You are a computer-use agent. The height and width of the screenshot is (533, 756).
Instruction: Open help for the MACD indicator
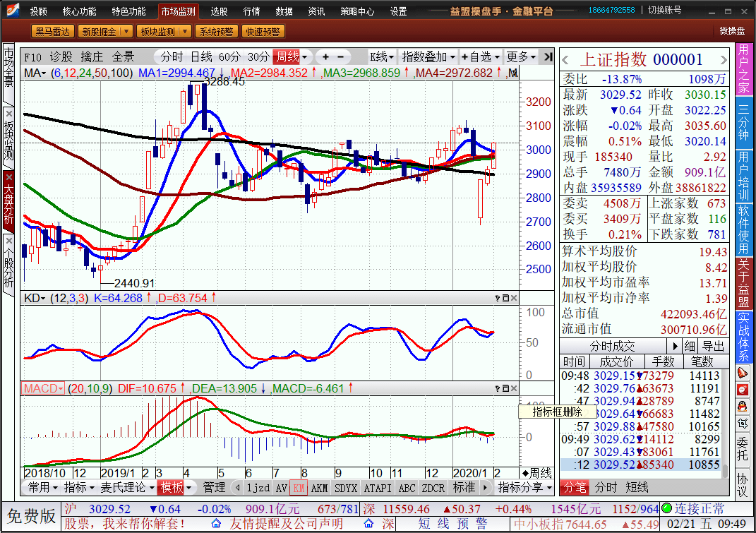coord(498,388)
